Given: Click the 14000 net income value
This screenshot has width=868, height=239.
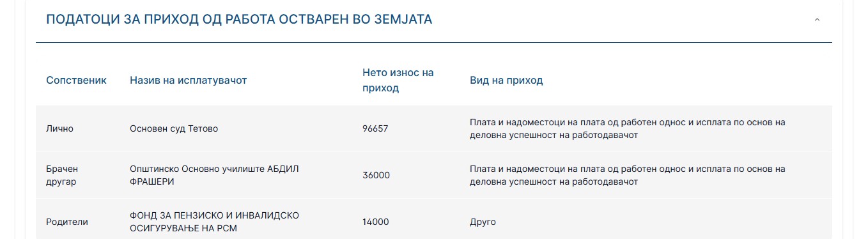Looking at the screenshot, I should click(x=376, y=222).
